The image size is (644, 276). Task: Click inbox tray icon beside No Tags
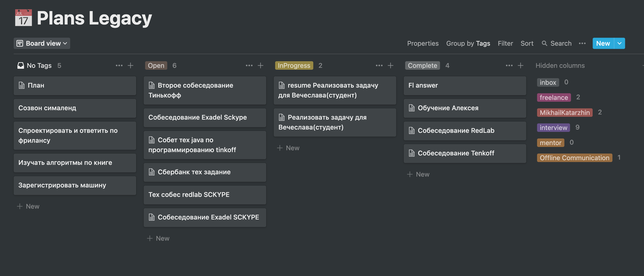[20, 65]
